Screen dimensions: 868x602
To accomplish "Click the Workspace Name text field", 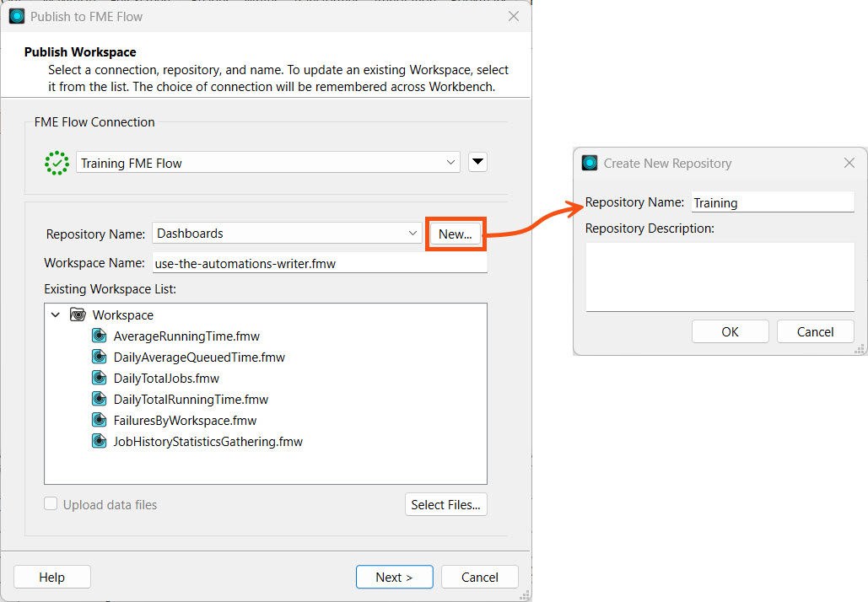I will 320,263.
